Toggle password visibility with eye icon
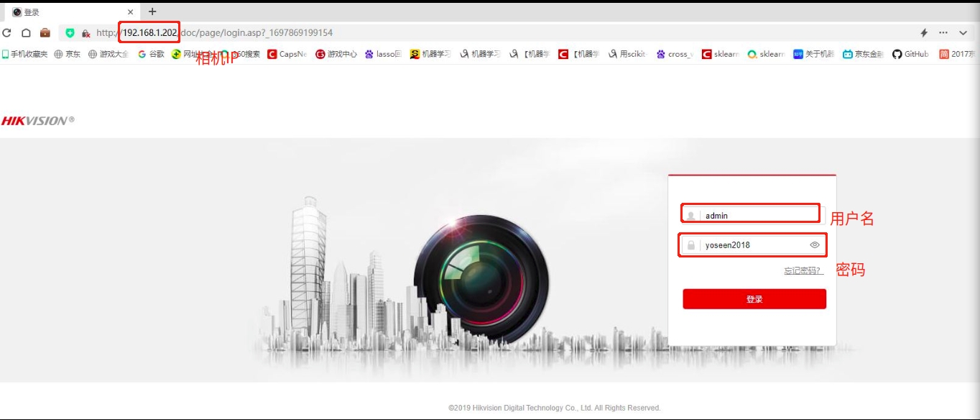This screenshot has height=420, width=980. point(815,245)
